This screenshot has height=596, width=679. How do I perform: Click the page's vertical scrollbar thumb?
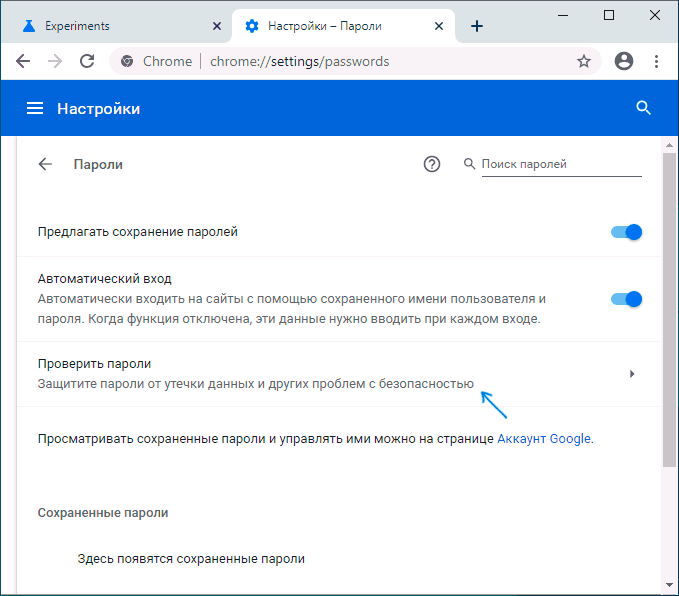click(x=669, y=309)
